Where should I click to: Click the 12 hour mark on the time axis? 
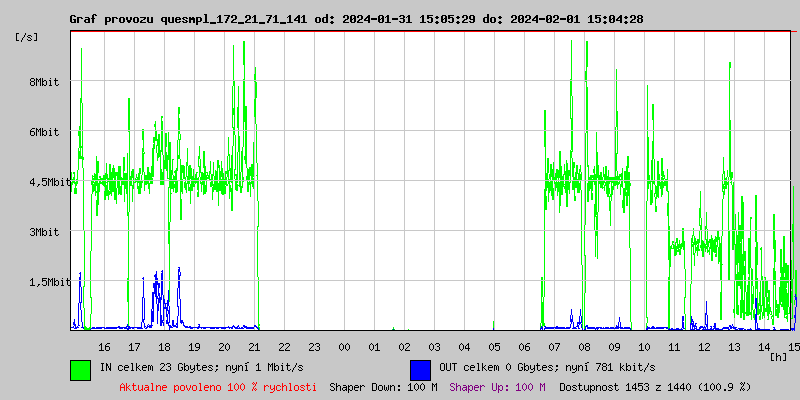(704, 346)
